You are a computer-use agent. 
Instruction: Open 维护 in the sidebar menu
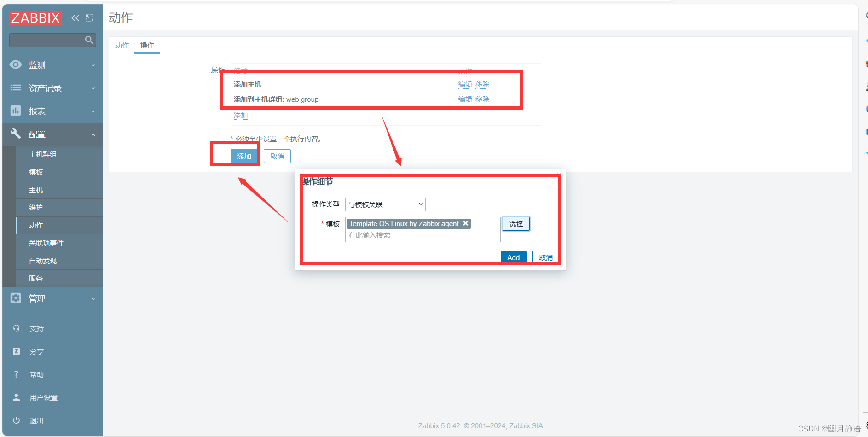(59, 208)
